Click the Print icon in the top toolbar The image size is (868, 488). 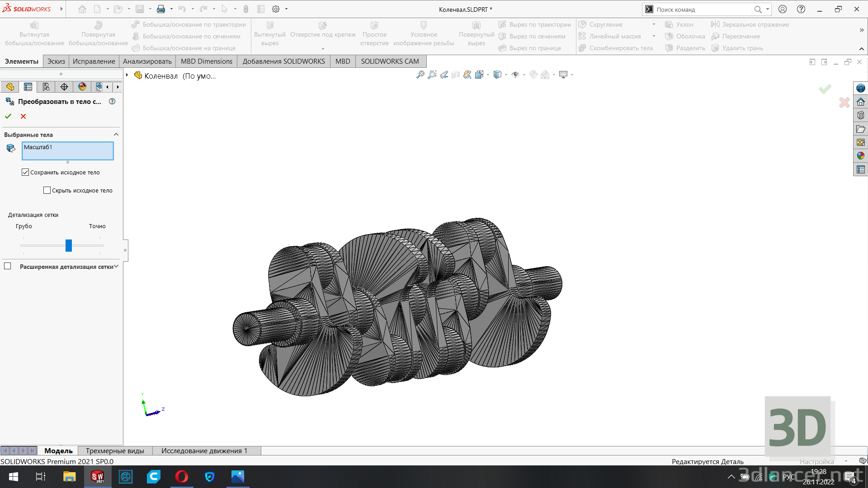161,9
